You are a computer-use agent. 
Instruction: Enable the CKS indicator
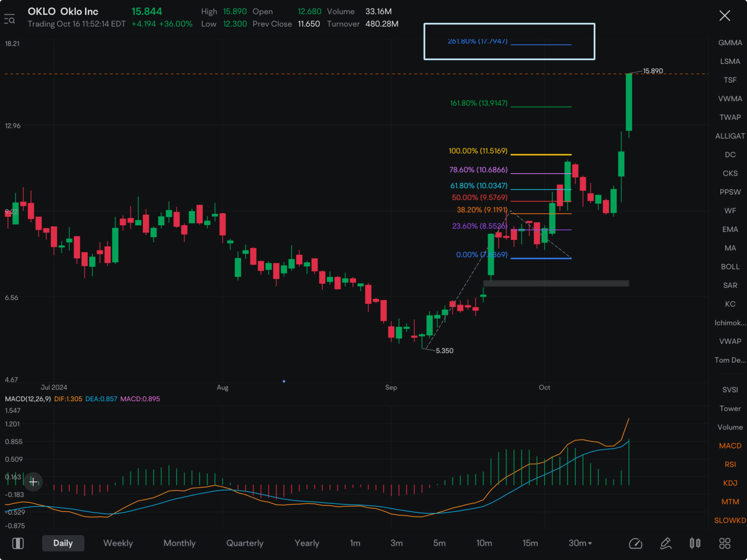tap(730, 173)
